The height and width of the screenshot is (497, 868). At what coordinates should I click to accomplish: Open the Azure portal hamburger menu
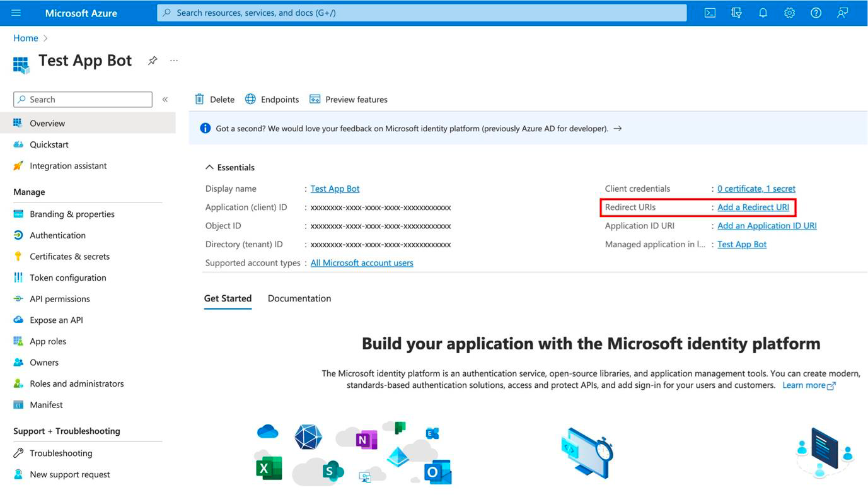coord(16,13)
